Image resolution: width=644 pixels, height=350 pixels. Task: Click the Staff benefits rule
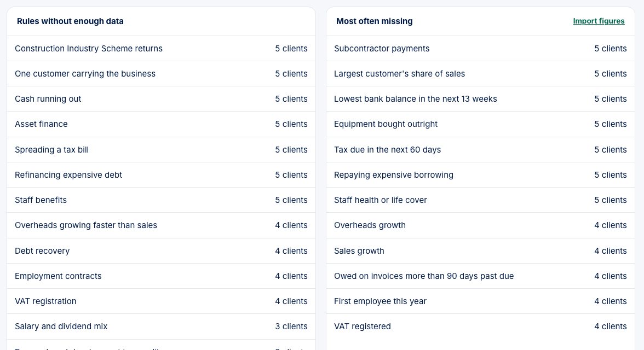tap(161, 200)
